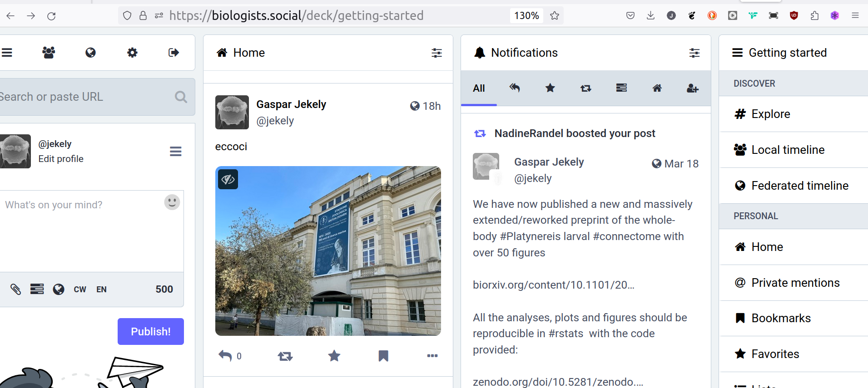Open preferences gear icon

(132, 53)
